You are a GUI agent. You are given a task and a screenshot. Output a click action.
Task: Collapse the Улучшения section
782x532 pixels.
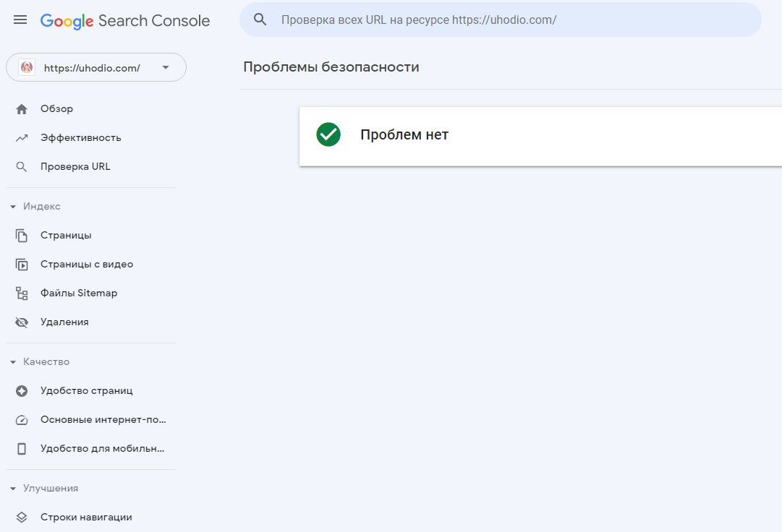click(13, 489)
